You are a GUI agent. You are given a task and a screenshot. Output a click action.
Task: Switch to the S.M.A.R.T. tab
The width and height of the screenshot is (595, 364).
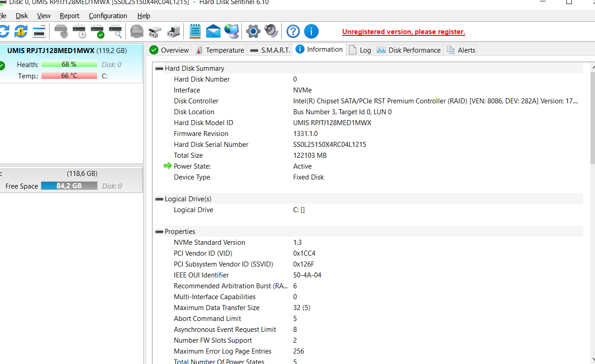(x=270, y=50)
